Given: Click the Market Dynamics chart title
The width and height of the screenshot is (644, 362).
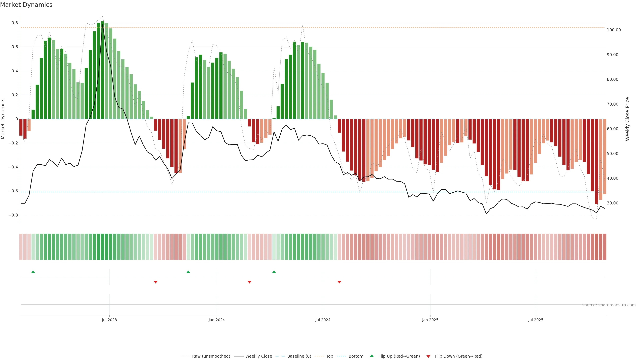Looking at the screenshot, I should [26, 5].
